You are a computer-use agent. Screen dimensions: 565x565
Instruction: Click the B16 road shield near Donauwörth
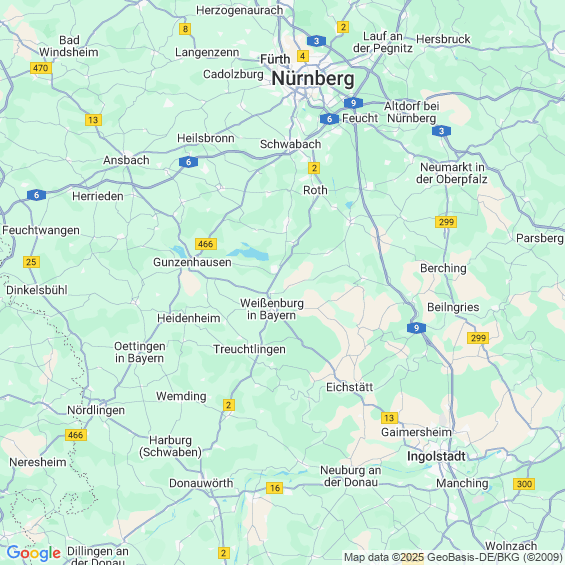pos(275,488)
